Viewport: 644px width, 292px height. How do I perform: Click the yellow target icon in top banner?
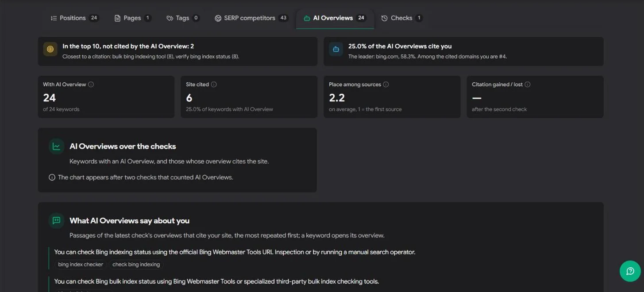(50, 49)
